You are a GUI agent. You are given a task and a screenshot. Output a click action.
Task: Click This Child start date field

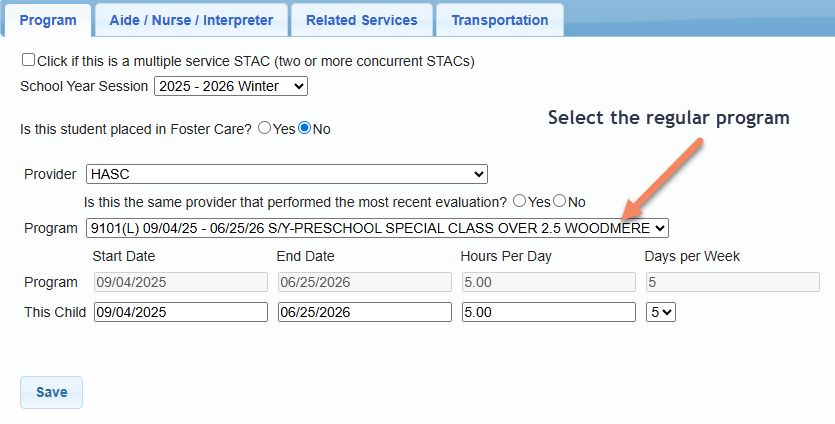181,312
